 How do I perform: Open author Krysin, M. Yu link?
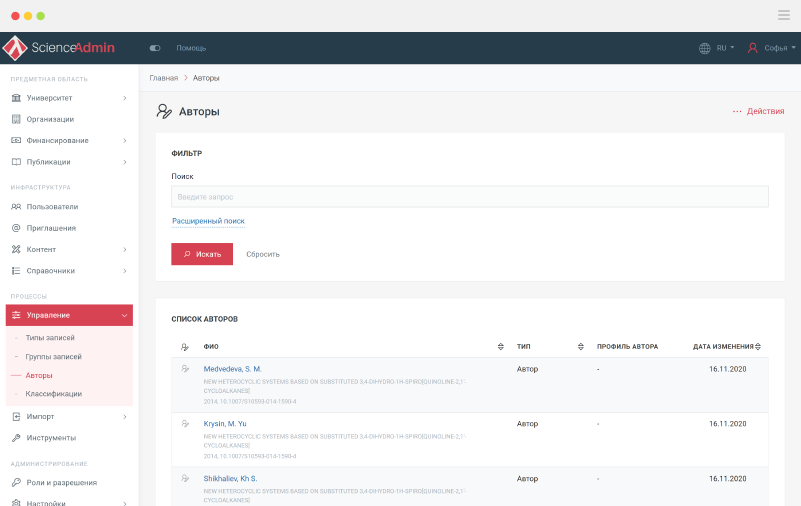pos(225,424)
